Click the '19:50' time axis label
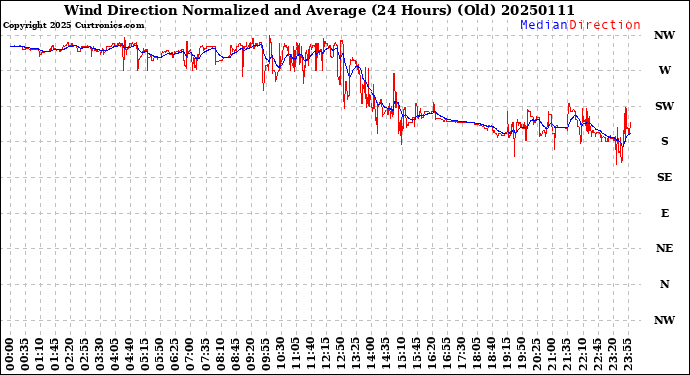 522,355
